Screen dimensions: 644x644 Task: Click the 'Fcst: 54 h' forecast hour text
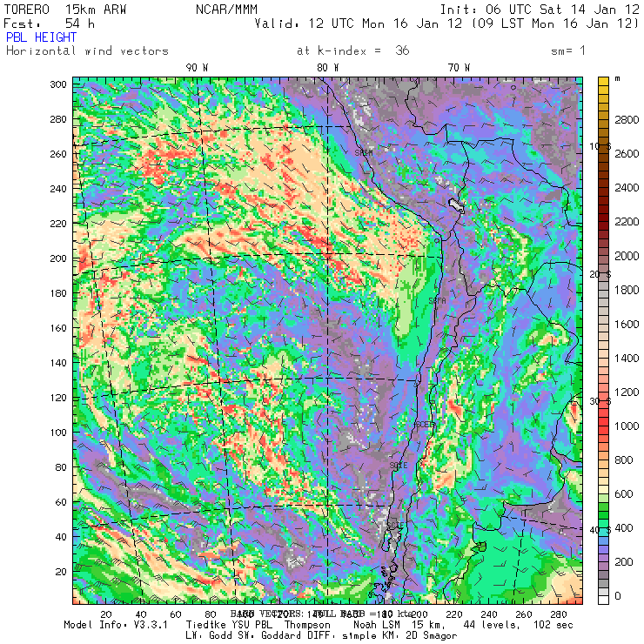[x=49, y=23]
